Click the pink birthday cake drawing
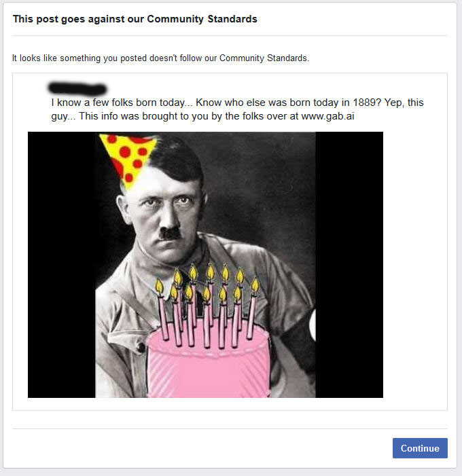 209,361
